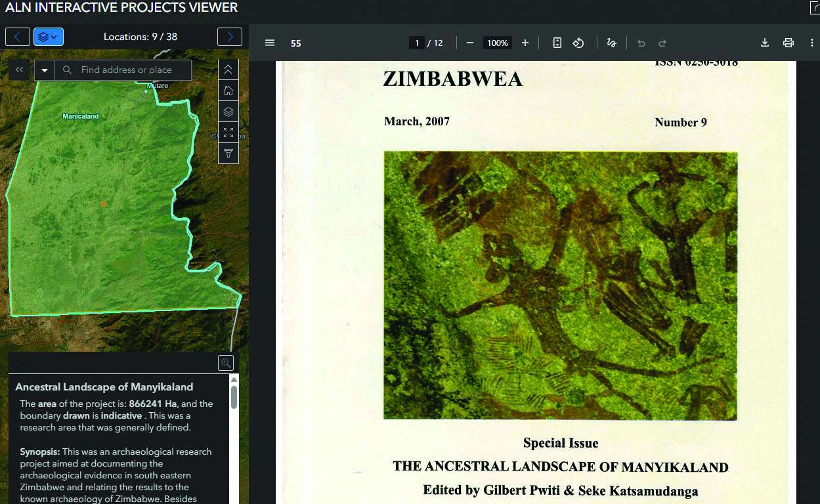Download the PDF document
The width and height of the screenshot is (820, 504).
click(x=764, y=43)
